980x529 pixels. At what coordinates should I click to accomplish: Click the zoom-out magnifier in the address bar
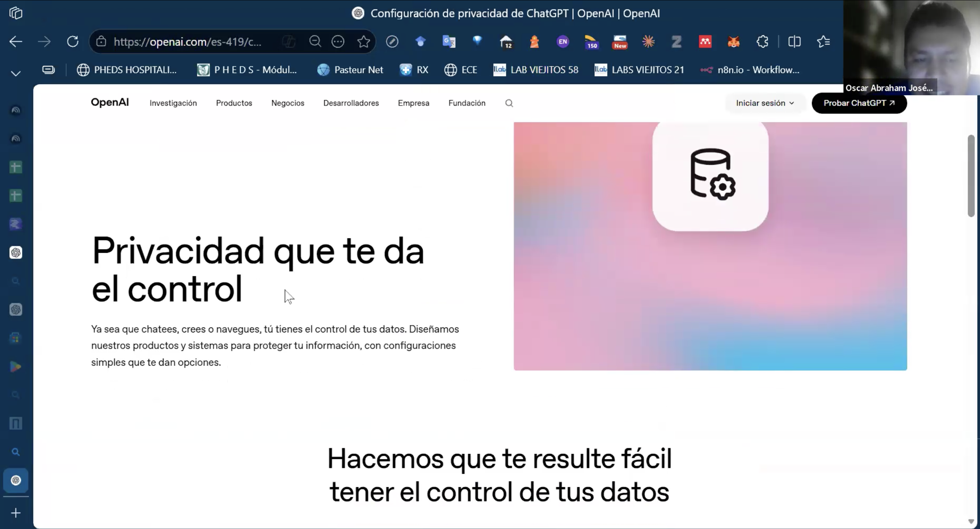pos(315,42)
